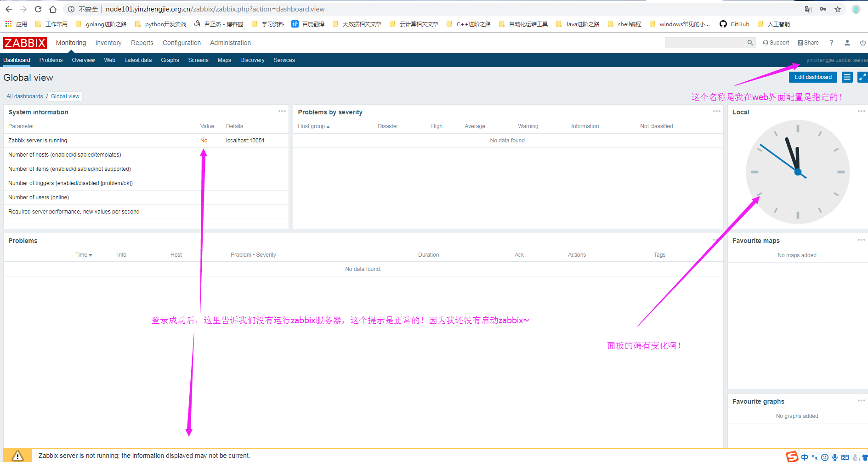Click the browser forward arrow

click(23, 9)
